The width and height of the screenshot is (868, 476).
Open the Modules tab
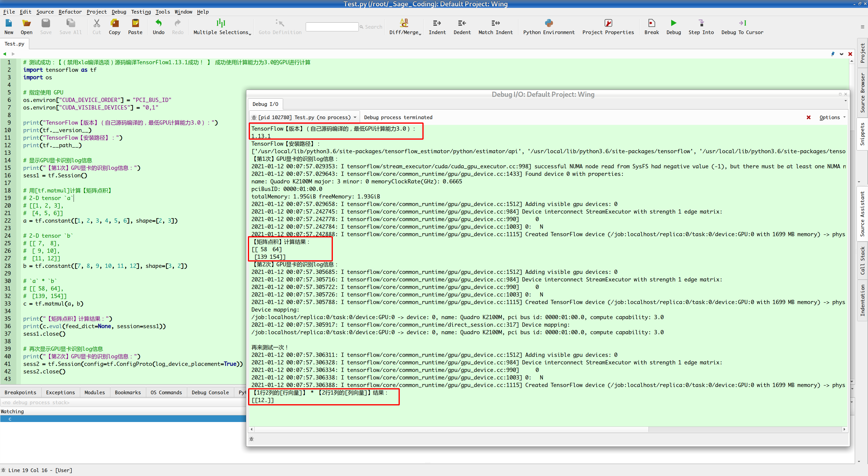click(x=95, y=392)
